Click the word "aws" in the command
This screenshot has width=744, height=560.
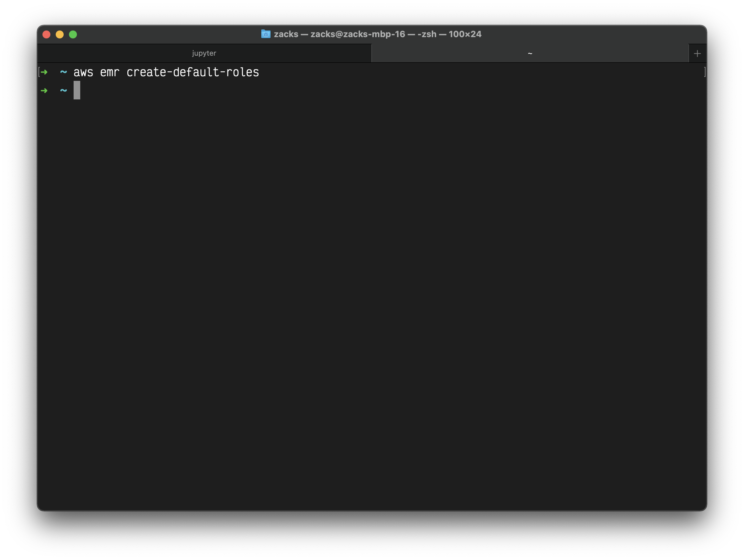(x=83, y=72)
